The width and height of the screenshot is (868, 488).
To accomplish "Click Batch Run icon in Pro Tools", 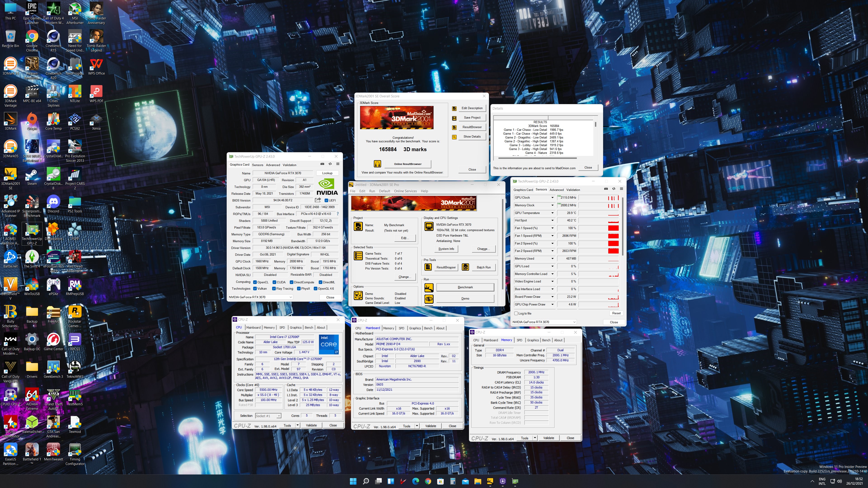I will 465,267.
